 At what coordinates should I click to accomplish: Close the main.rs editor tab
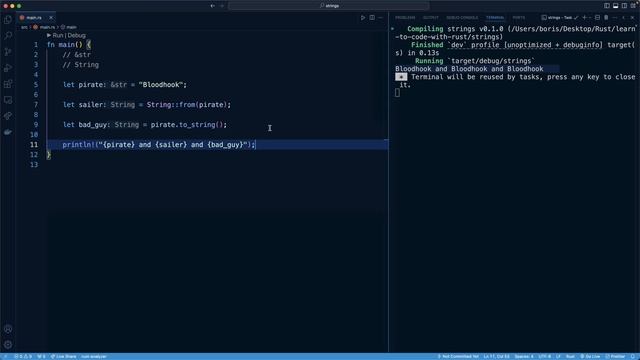(51, 18)
